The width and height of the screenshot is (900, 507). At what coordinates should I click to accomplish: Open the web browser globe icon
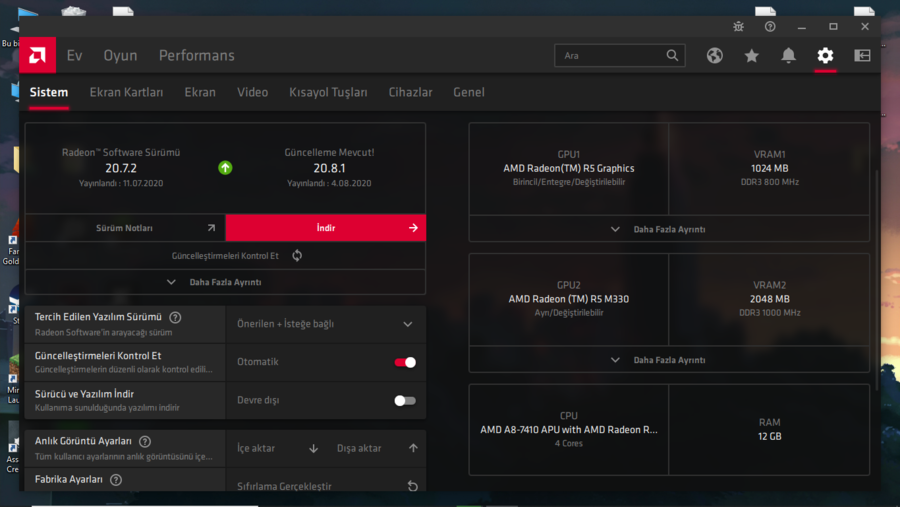tap(715, 55)
